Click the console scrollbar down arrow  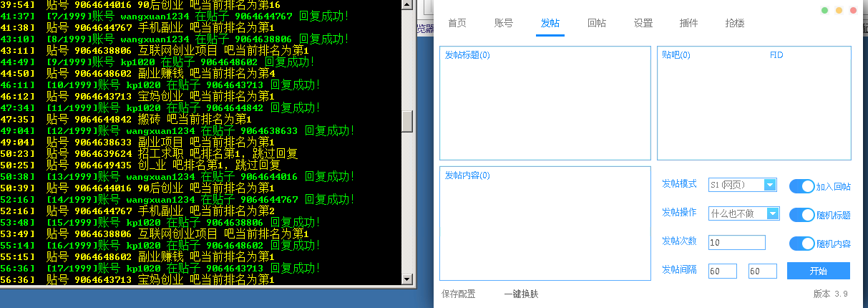click(407, 279)
